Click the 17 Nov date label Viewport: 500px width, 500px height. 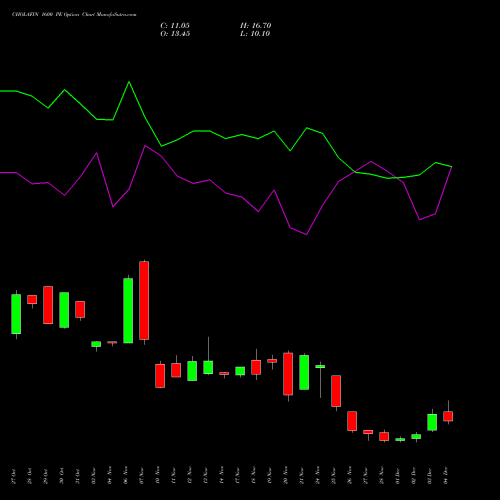coord(237,476)
